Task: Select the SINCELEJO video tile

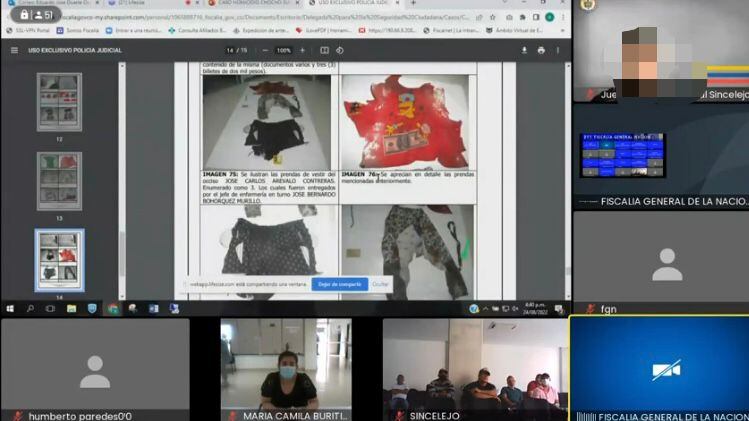Action: click(x=475, y=370)
